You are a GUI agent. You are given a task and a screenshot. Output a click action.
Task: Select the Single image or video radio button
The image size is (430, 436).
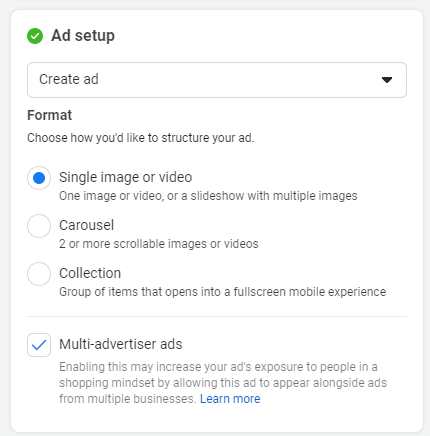tap(39, 178)
